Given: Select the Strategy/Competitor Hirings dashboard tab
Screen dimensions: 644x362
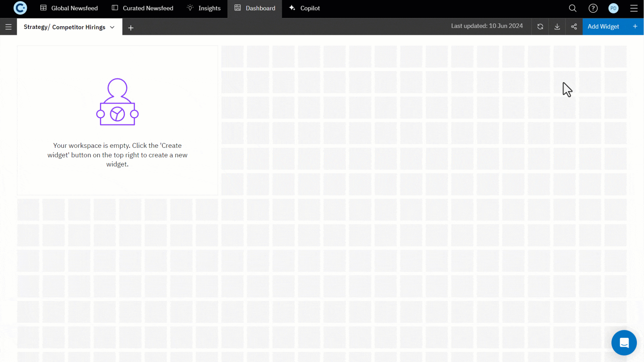Looking at the screenshot, I should [64, 27].
